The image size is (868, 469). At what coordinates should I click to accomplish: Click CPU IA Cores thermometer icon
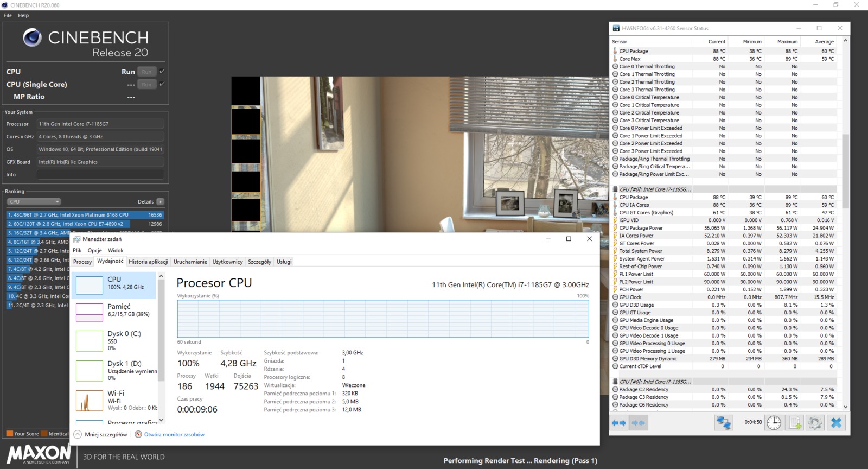[x=615, y=205]
